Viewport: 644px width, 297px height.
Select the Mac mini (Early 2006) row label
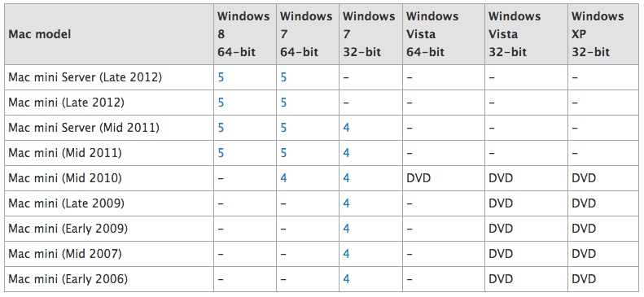point(68,279)
